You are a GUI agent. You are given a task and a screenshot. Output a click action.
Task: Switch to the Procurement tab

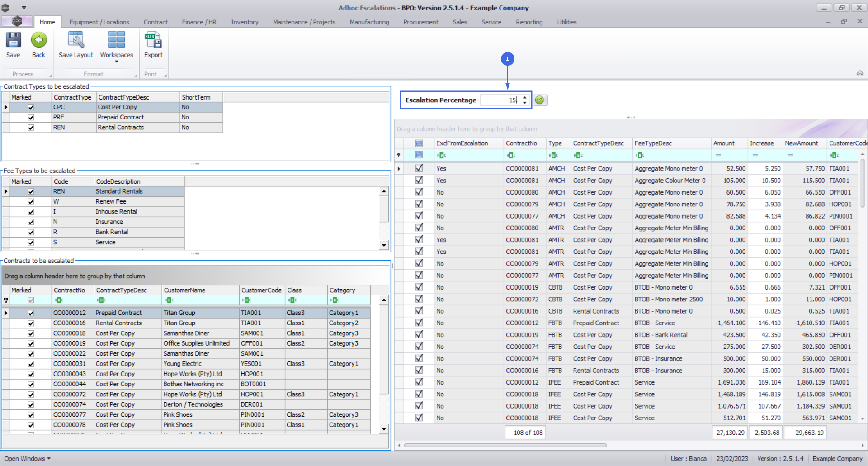tap(420, 22)
